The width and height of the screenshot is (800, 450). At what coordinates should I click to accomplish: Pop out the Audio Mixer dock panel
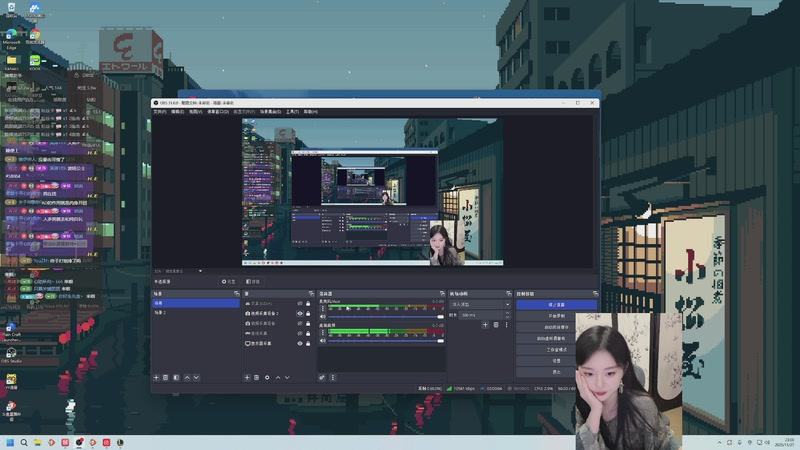point(442,294)
